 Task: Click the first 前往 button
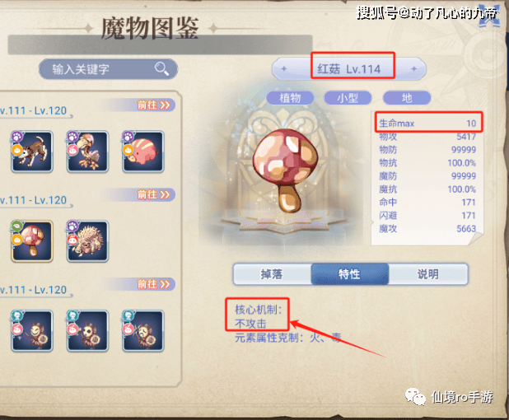tap(153, 105)
